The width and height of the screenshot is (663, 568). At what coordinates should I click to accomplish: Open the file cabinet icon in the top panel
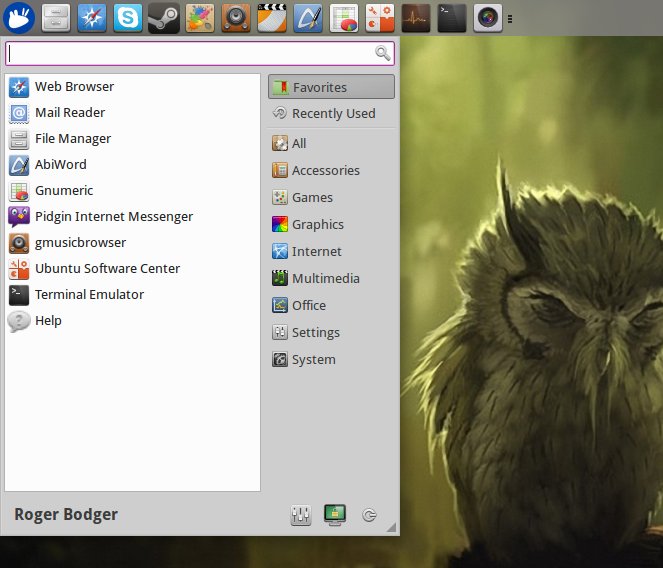[56, 17]
